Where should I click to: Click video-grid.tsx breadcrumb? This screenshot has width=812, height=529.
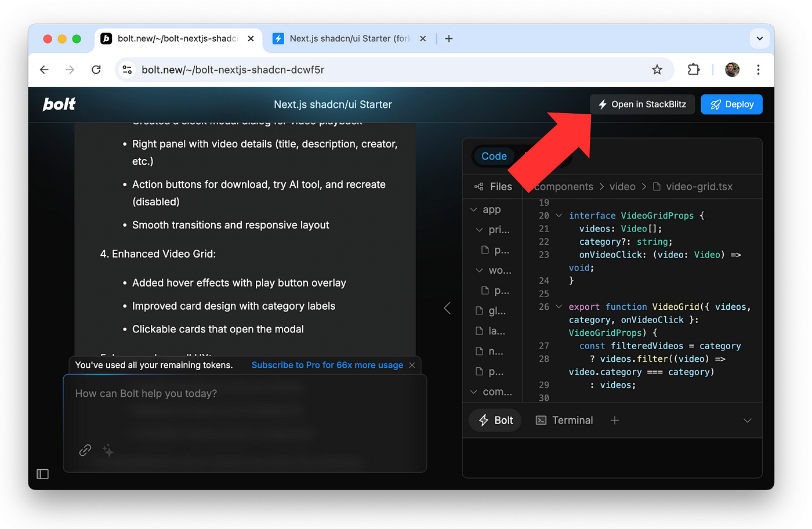[x=699, y=187]
